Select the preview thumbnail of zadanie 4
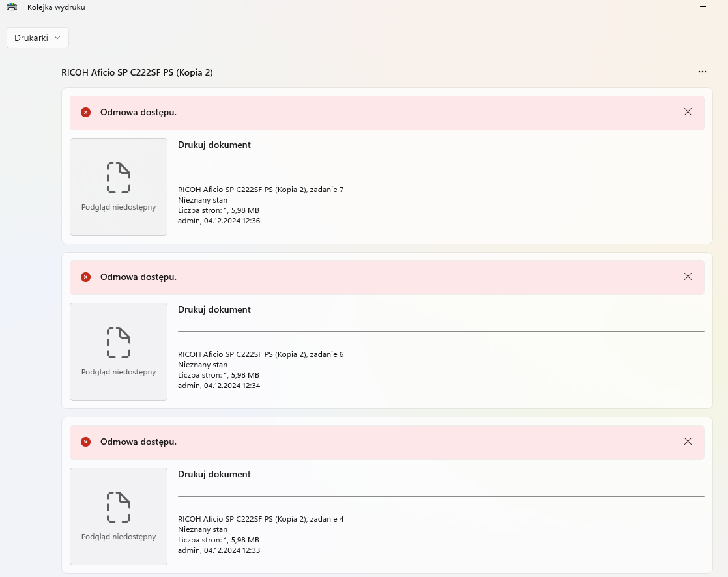The width and height of the screenshot is (728, 577). pos(119,516)
